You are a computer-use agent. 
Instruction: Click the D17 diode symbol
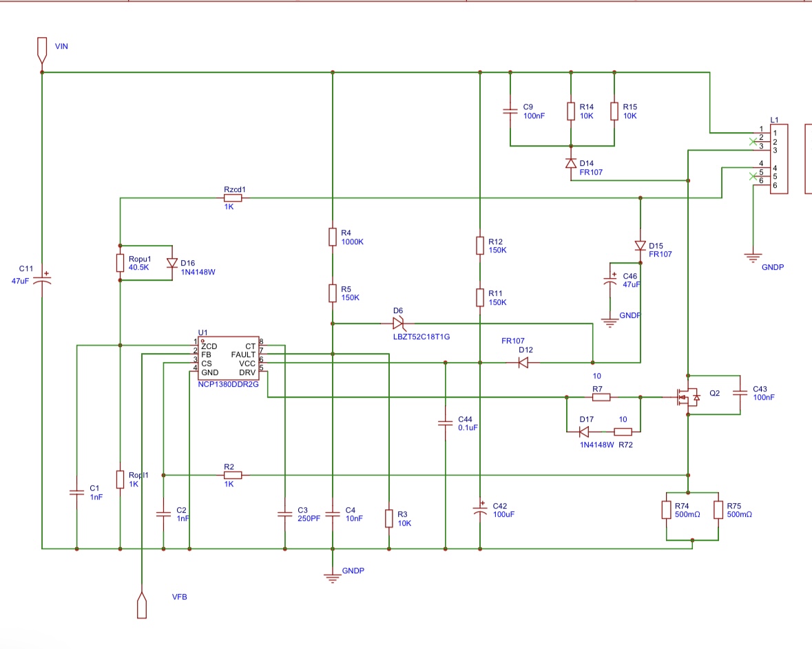(x=583, y=432)
